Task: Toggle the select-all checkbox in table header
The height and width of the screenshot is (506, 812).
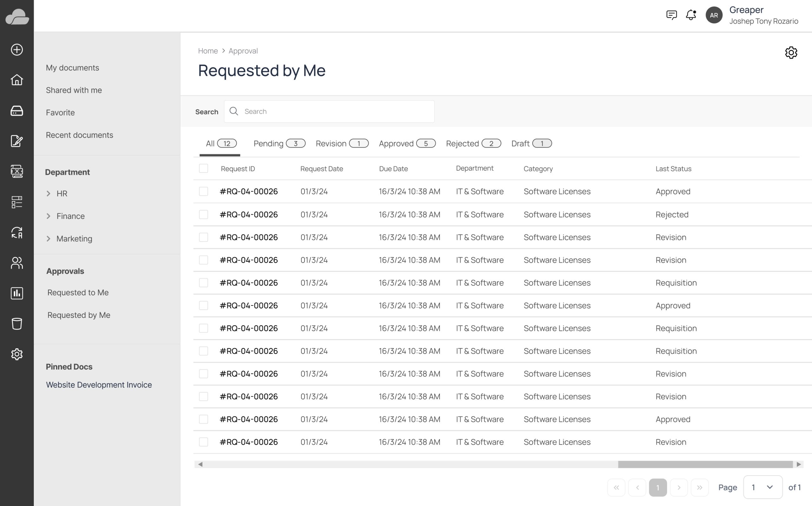Action: (x=203, y=168)
